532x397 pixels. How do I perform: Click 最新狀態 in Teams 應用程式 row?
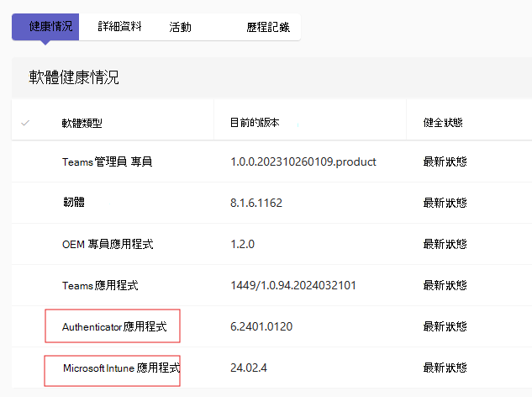pyautogui.click(x=445, y=285)
